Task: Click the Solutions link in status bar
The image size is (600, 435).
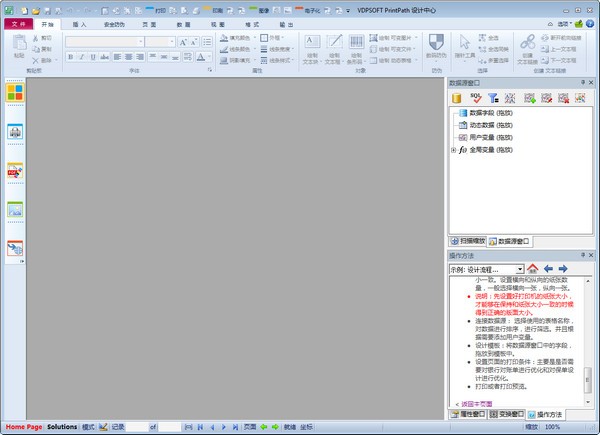Action: (x=62, y=427)
